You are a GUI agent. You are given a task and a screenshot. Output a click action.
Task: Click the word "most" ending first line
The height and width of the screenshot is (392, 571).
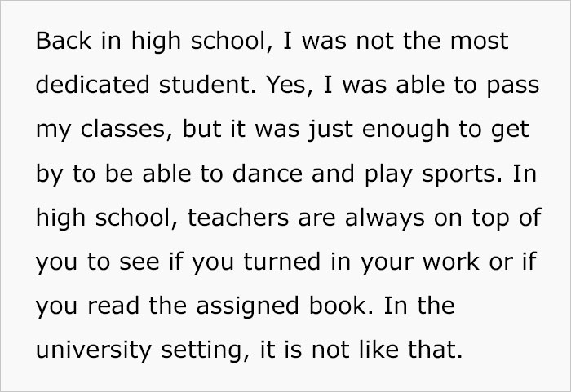click(480, 41)
